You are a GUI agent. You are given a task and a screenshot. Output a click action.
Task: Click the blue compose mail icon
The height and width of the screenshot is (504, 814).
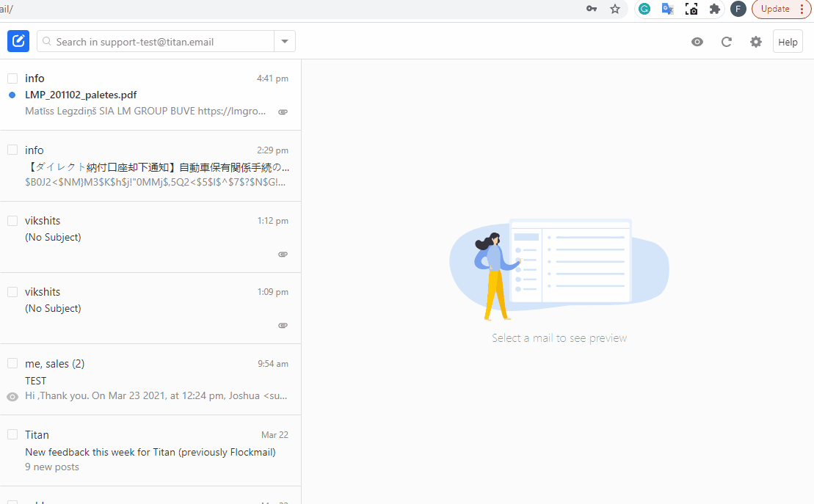click(18, 41)
